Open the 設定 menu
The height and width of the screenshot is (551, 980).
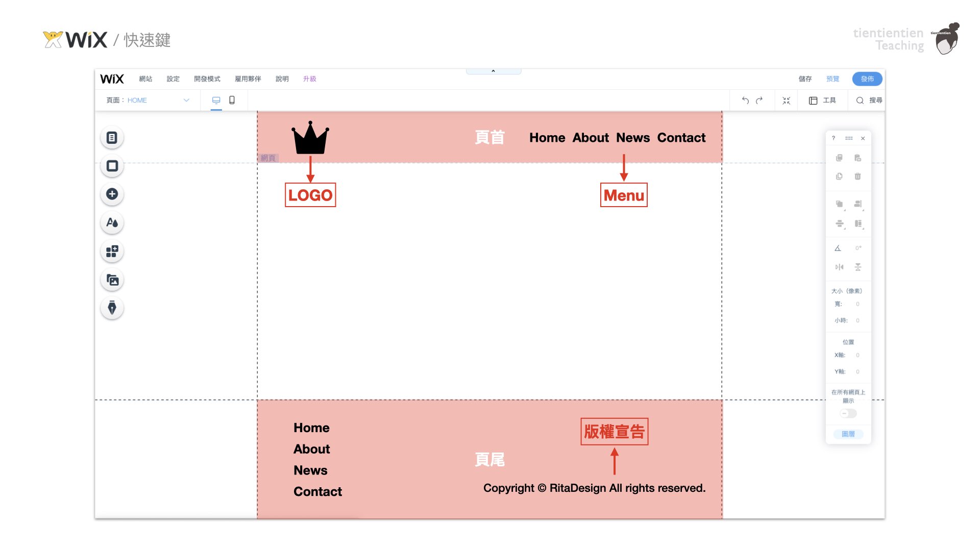(x=173, y=79)
